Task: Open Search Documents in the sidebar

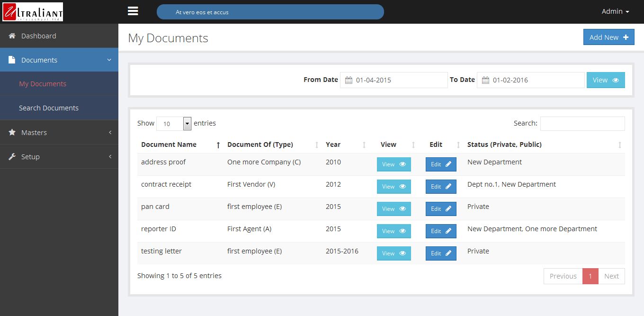Action: tap(49, 108)
